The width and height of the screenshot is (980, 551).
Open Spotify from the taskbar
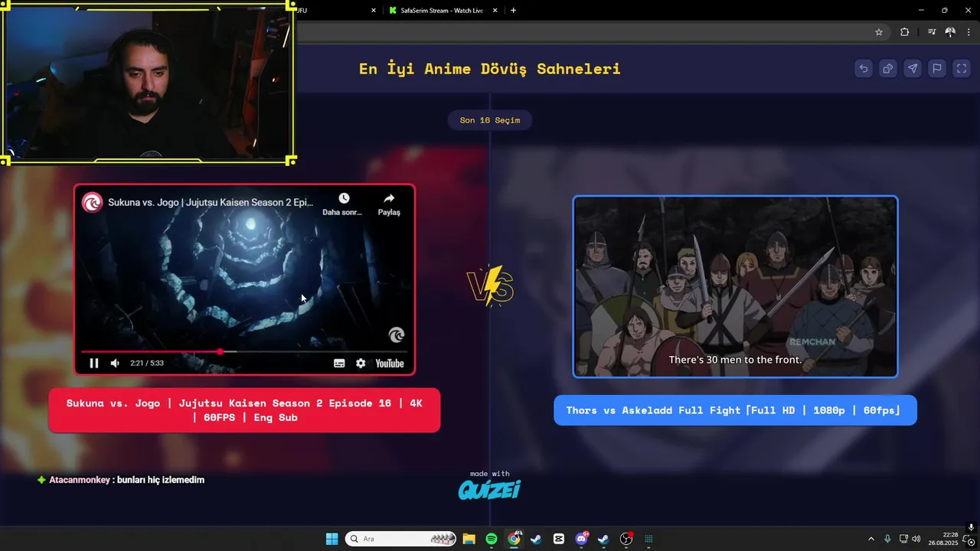[492, 539]
